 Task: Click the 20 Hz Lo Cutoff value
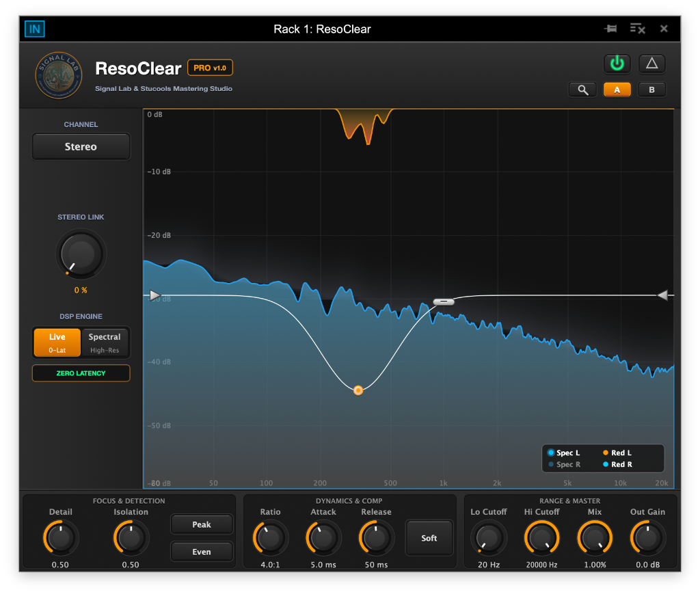[489, 565]
